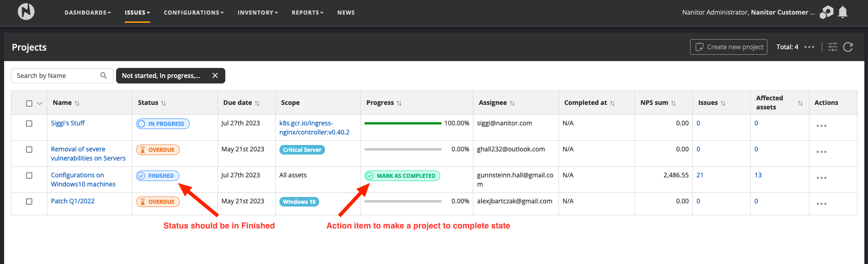Open row actions for Patch Q1/2022
This screenshot has height=264, width=868.
coord(821,204)
